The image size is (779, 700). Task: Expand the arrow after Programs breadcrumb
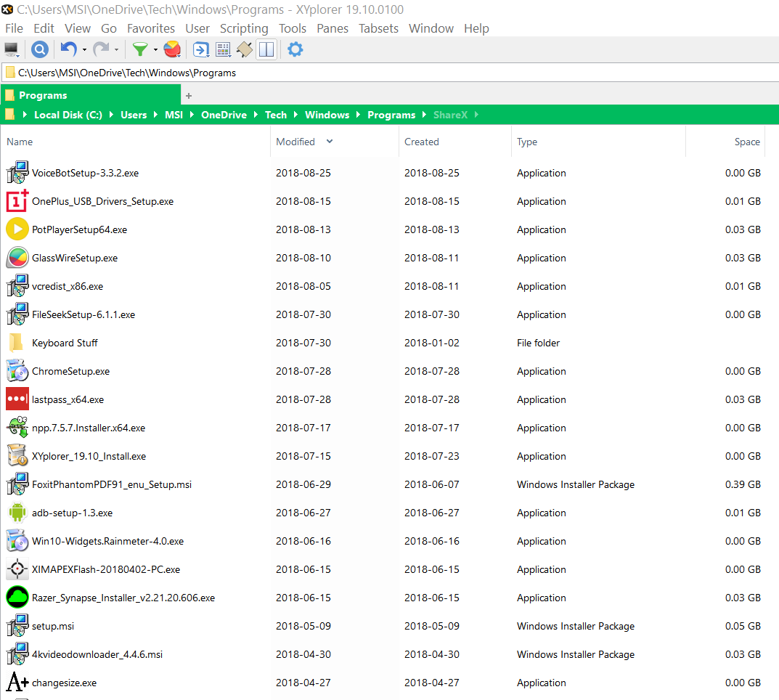(424, 115)
